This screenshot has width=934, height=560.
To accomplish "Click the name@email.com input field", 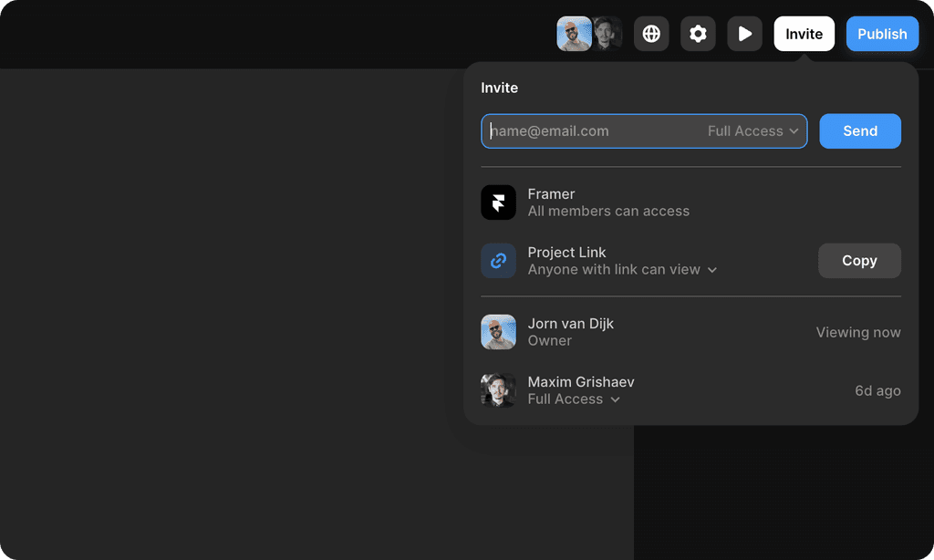I will coord(593,130).
